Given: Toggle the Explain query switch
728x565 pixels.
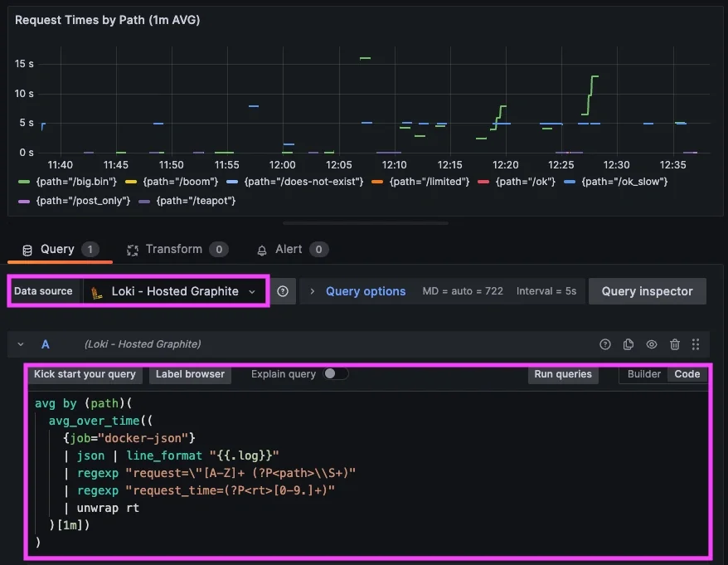Looking at the screenshot, I should pos(336,374).
